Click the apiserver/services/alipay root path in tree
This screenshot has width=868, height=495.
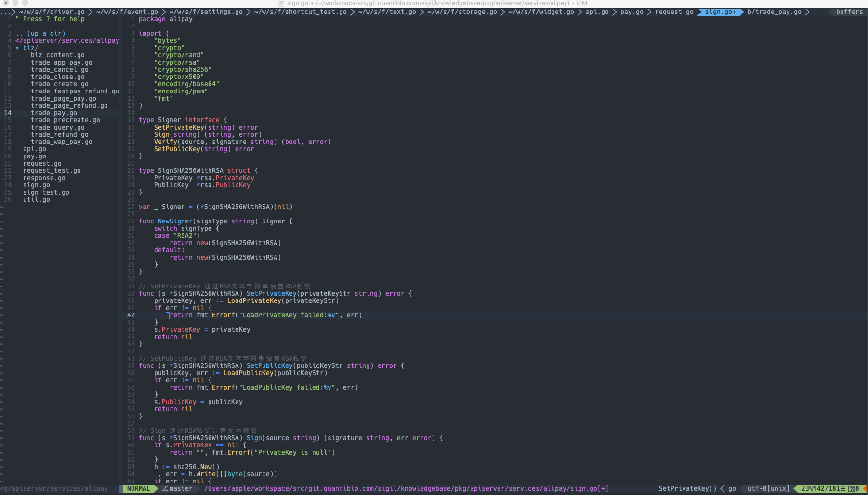(x=67, y=40)
